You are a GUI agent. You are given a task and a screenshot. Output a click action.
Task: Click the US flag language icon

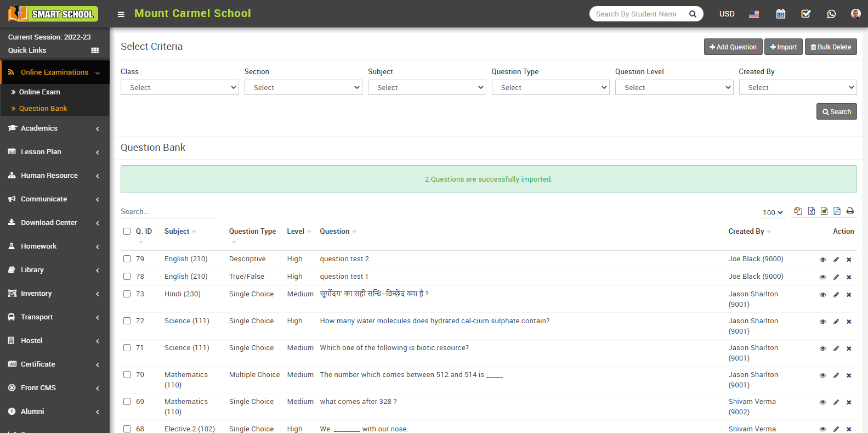coord(754,14)
